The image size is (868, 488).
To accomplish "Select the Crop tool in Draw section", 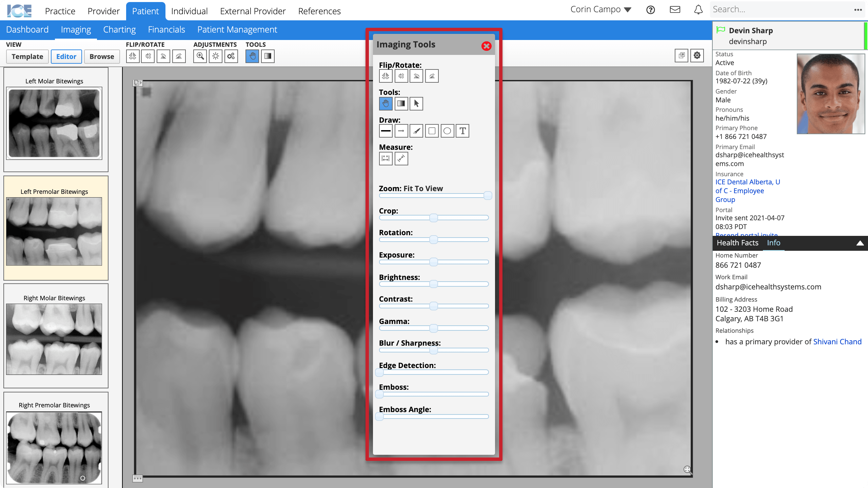I will tap(432, 131).
